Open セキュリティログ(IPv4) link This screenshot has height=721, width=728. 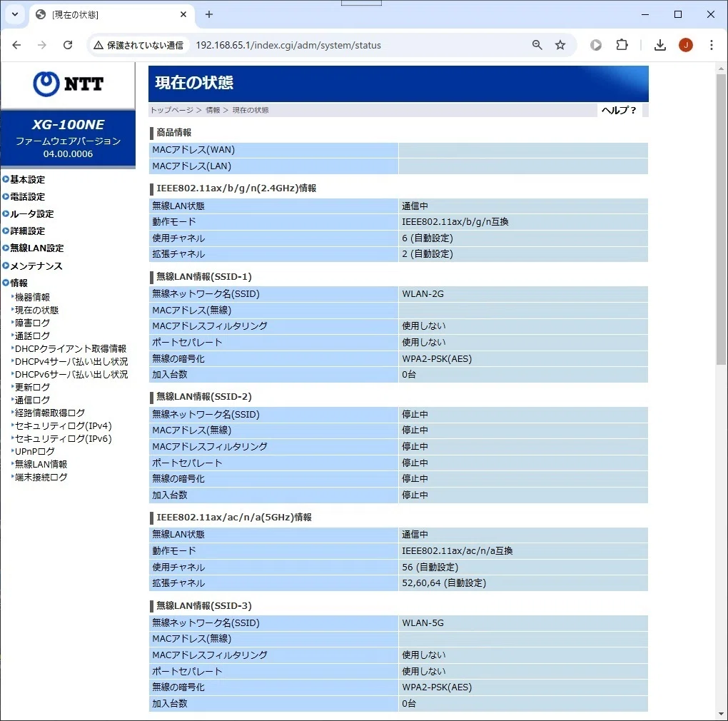coord(63,425)
